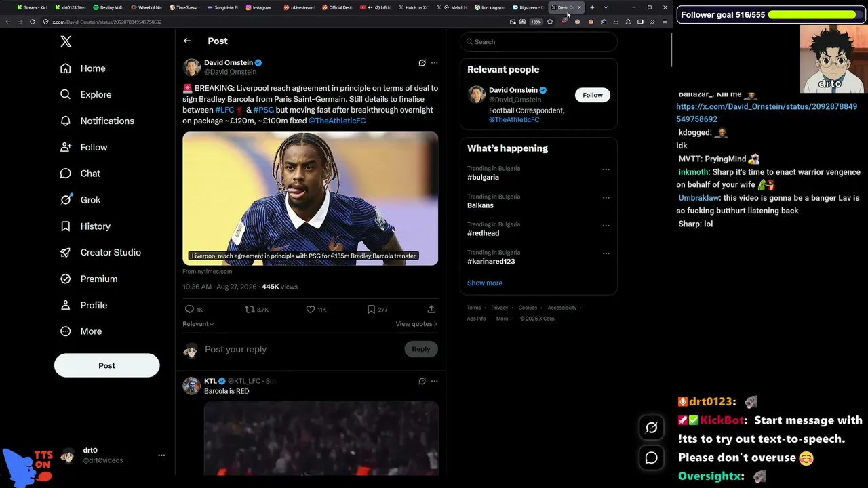The width and height of the screenshot is (868, 488).
Task: Go to the X logo home
Action: tap(66, 41)
